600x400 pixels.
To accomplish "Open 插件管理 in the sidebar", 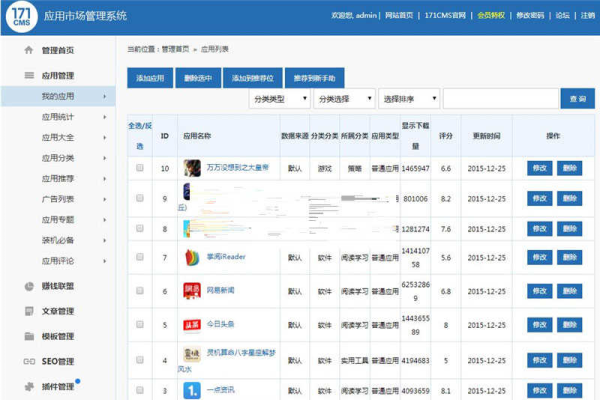I will click(x=58, y=387).
